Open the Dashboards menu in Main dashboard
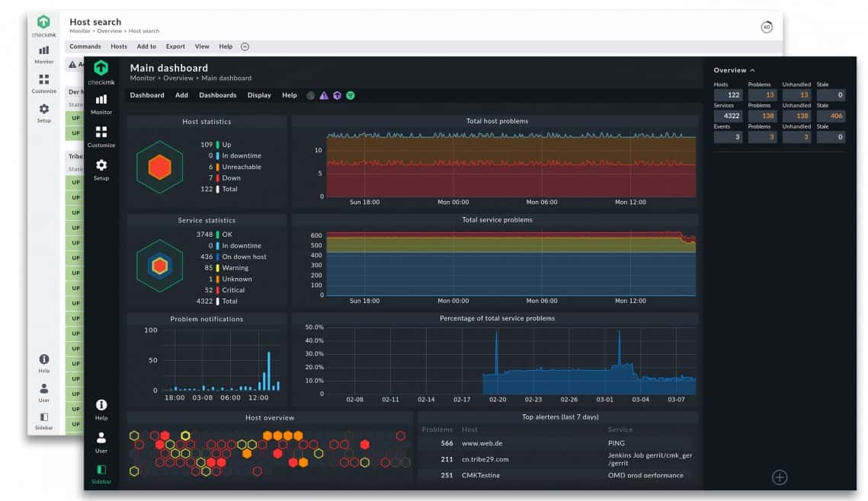This screenshot has height=501, width=868. coord(217,95)
